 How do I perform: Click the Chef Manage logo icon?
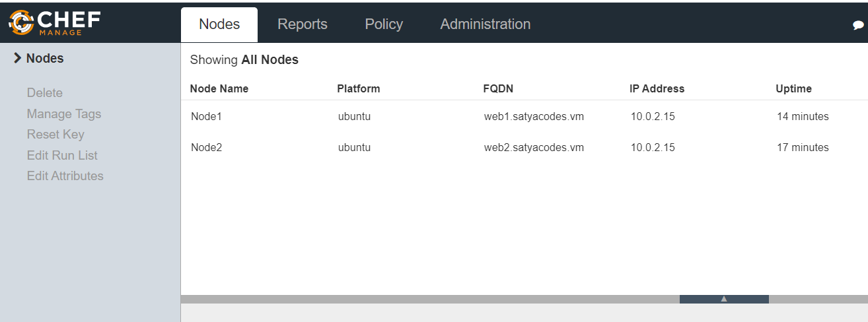[21, 22]
